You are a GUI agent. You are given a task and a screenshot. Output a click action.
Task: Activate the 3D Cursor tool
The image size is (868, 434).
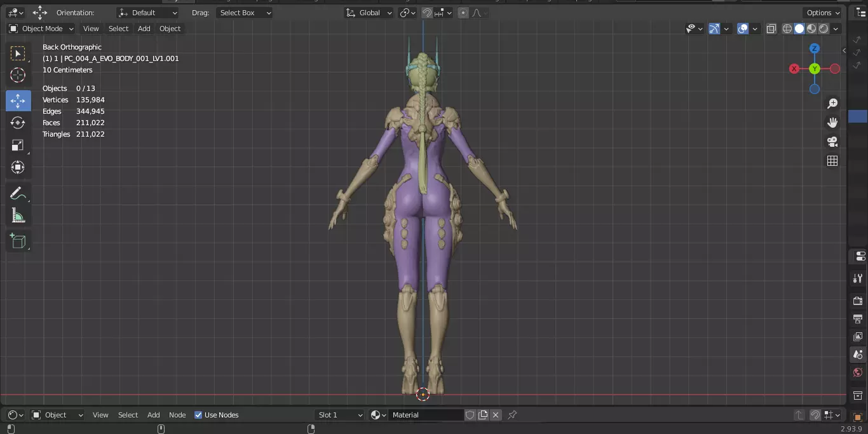coord(18,75)
